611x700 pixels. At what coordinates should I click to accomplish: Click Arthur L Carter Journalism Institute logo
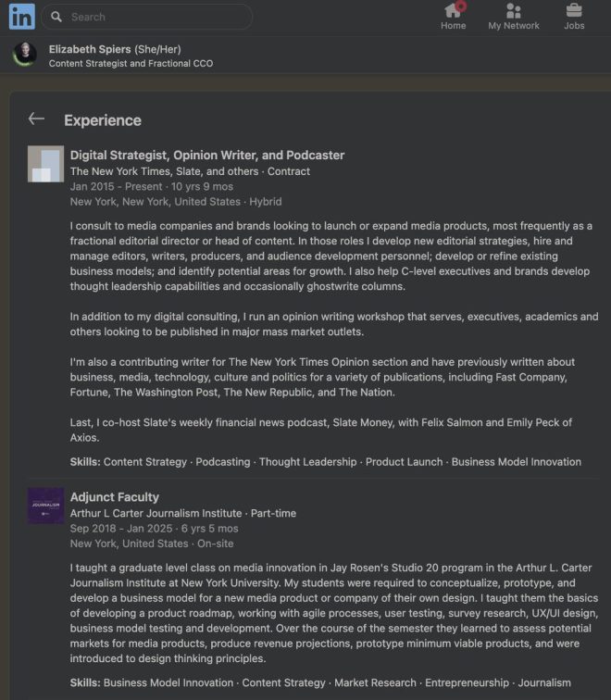click(45, 506)
